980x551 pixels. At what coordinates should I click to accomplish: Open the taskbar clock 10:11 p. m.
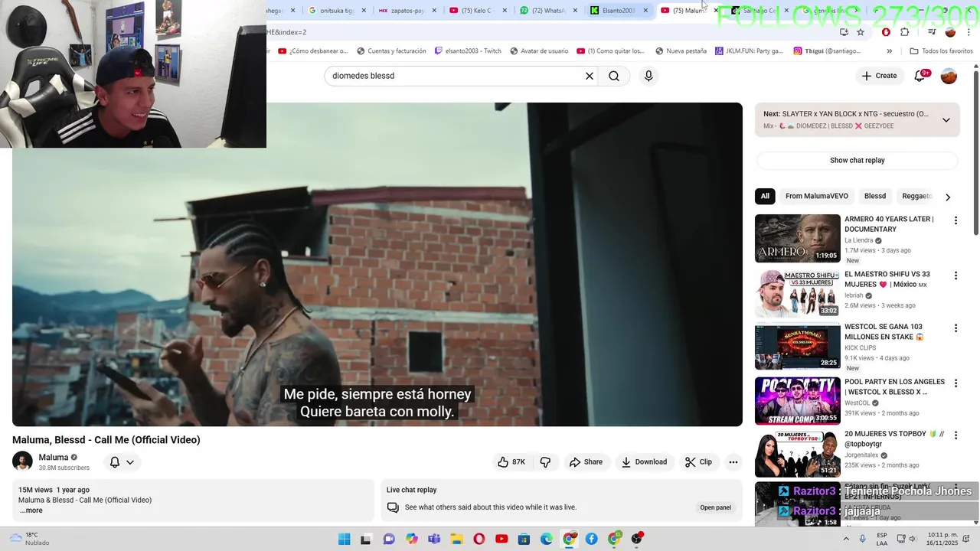[943, 539]
